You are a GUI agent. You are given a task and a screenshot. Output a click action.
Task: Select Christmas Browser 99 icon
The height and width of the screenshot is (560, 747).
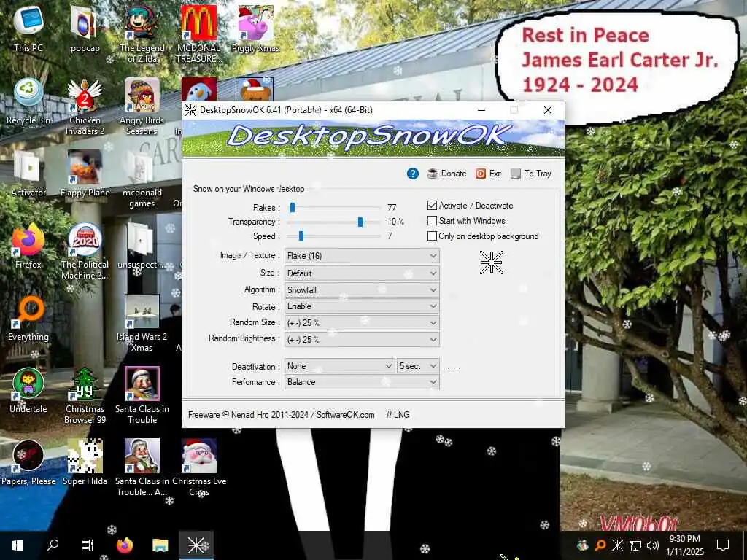(x=85, y=395)
